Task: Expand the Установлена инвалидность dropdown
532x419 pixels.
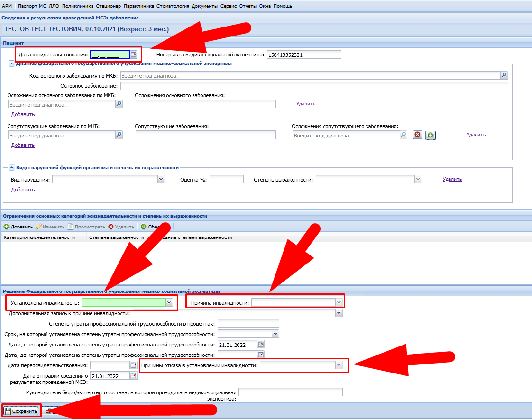Action: pyautogui.click(x=169, y=302)
